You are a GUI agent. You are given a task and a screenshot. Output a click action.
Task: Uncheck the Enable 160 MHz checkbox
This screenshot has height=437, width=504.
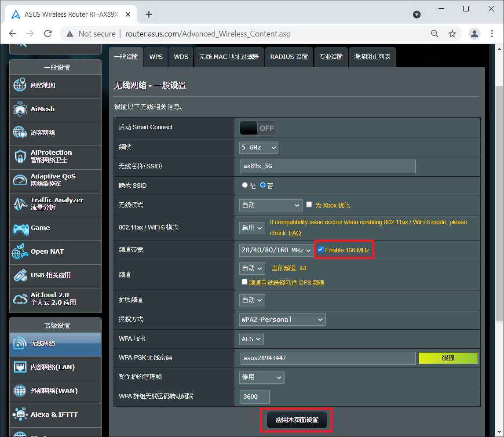tap(321, 249)
